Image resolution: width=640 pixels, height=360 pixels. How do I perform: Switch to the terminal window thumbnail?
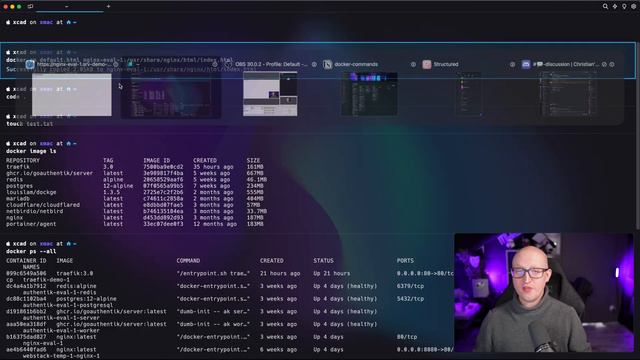(x=171, y=94)
